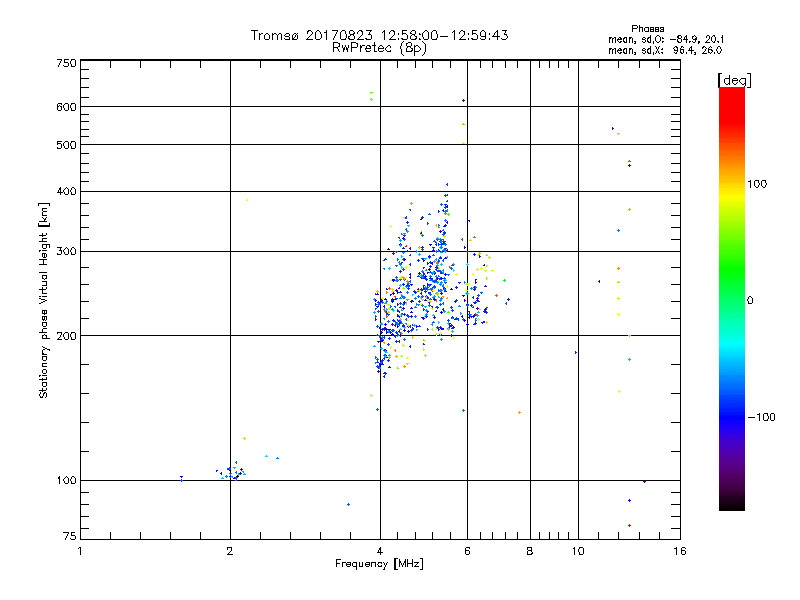Click the x-axis tick label '10'
Viewport: 800px width, 600px height.
(578, 551)
